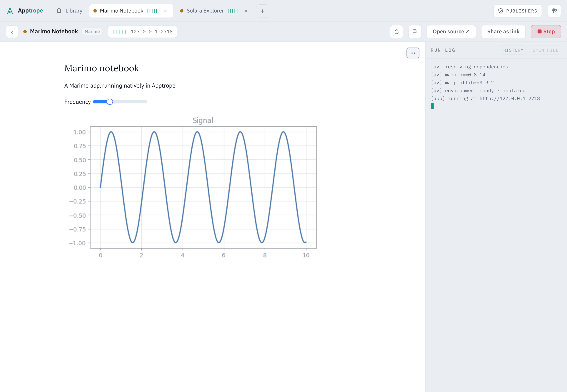Click the 'Signal' chart title
Viewport: 567px width, 392px height.
pyautogui.click(x=203, y=120)
